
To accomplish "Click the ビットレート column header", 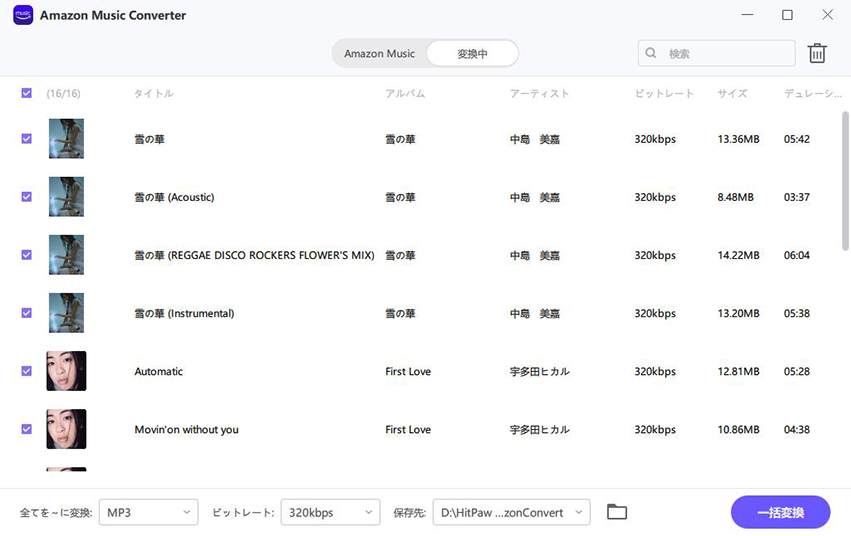I will tap(664, 93).
